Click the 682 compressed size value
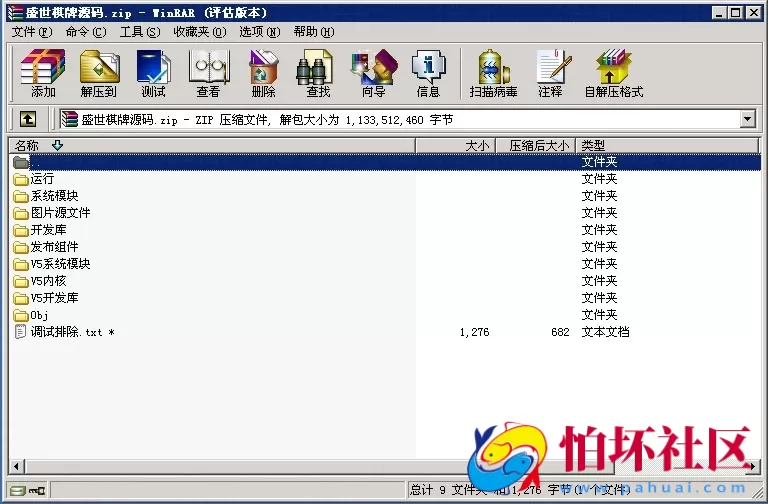The height and width of the screenshot is (504, 768). coord(560,332)
